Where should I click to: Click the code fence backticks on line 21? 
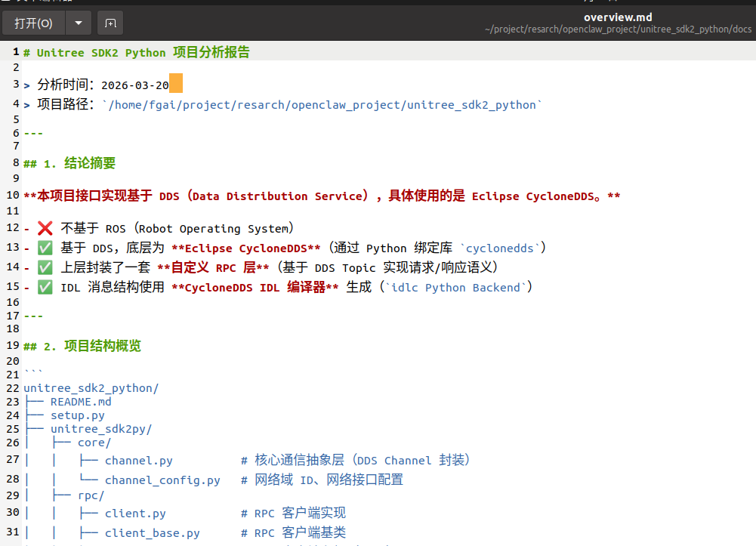tap(33, 372)
